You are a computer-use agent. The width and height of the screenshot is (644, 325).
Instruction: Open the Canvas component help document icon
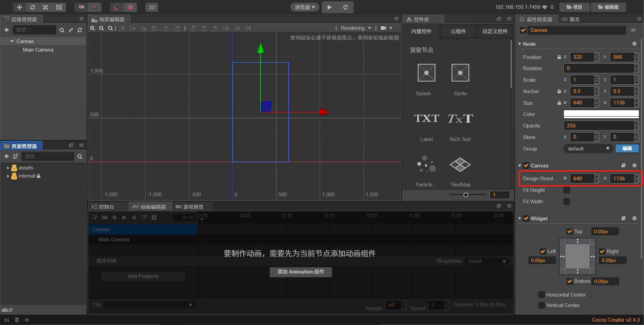pos(623,165)
